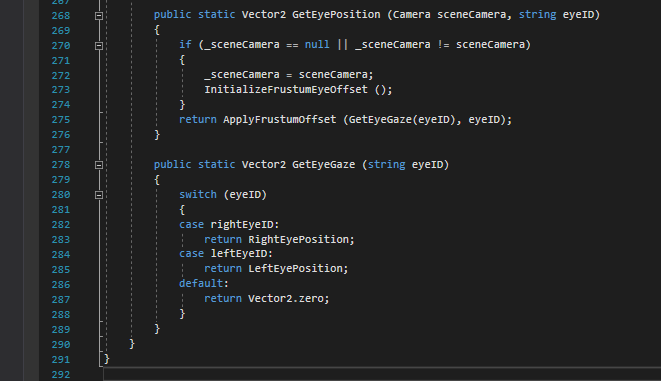Screen dimensions: 661x381
Task: Click line number 268 in the gutter
Action: (x=61, y=16)
